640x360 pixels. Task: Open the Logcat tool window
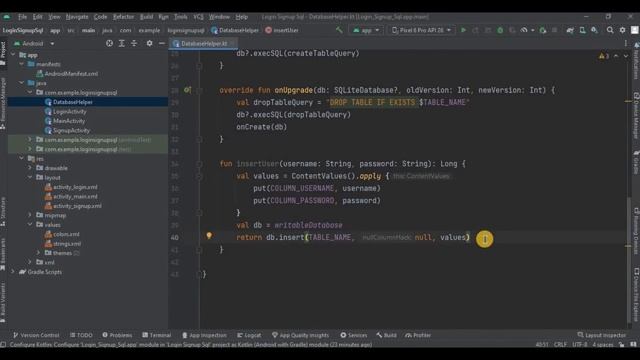[249, 335]
